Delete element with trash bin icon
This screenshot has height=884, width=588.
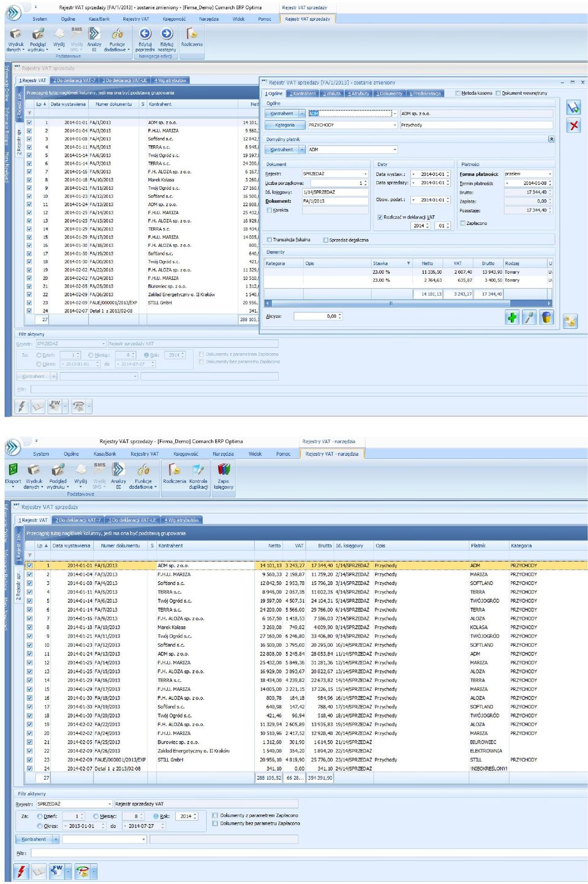click(547, 317)
